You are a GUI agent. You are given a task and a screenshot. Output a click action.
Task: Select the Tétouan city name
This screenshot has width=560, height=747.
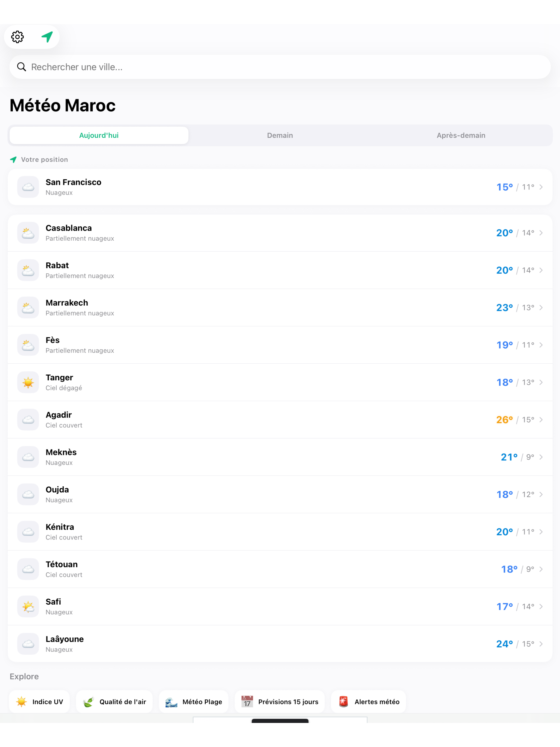click(62, 564)
